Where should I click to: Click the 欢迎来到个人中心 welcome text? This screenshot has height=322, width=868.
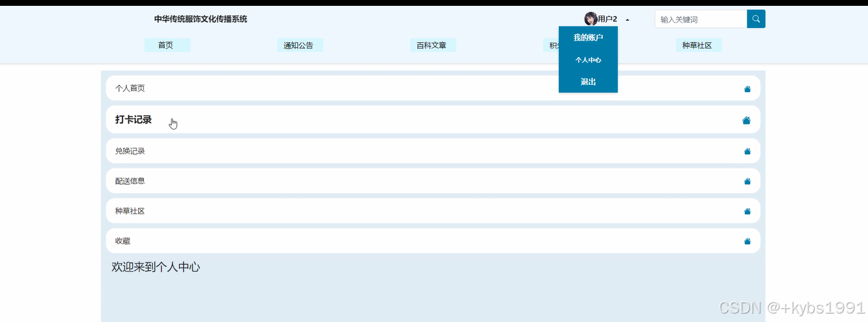(156, 267)
